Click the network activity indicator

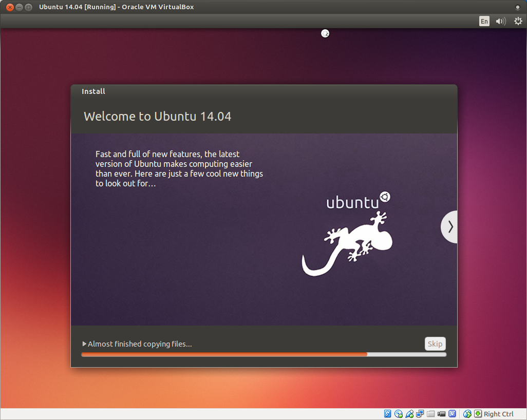coord(420,414)
